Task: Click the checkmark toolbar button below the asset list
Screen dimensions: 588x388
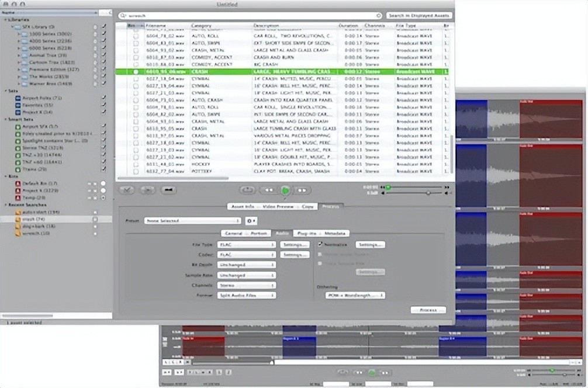Action: (127, 190)
